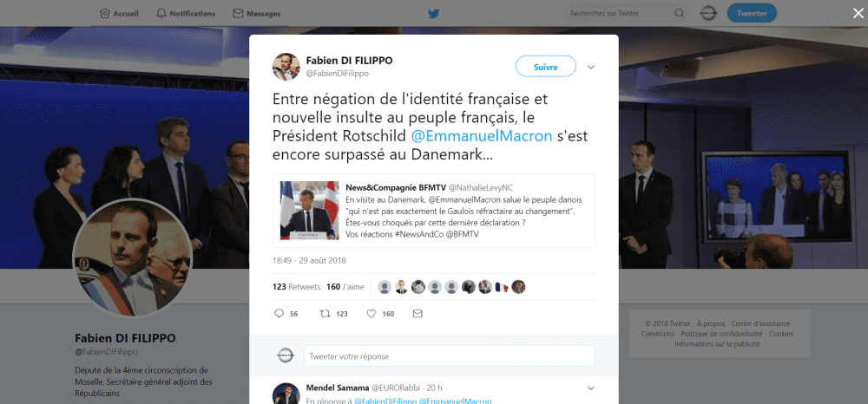This screenshot has height=404, width=868.
Task: Click the search magnifier icon
Action: point(680,13)
